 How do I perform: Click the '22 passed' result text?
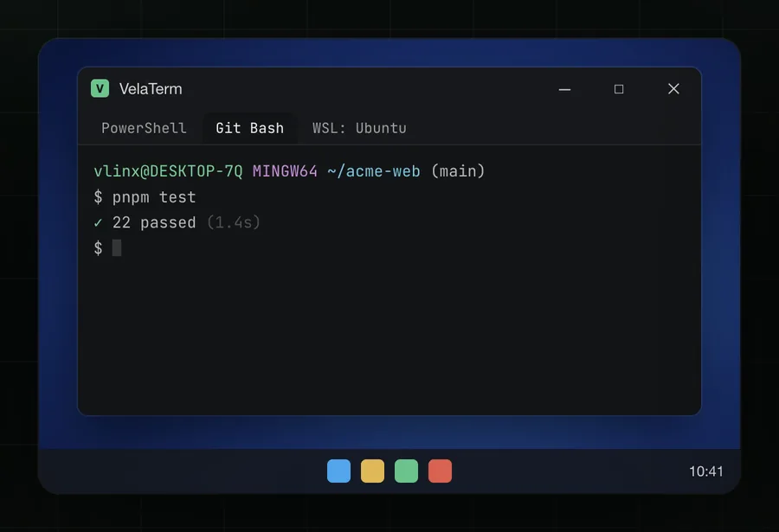click(x=154, y=222)
